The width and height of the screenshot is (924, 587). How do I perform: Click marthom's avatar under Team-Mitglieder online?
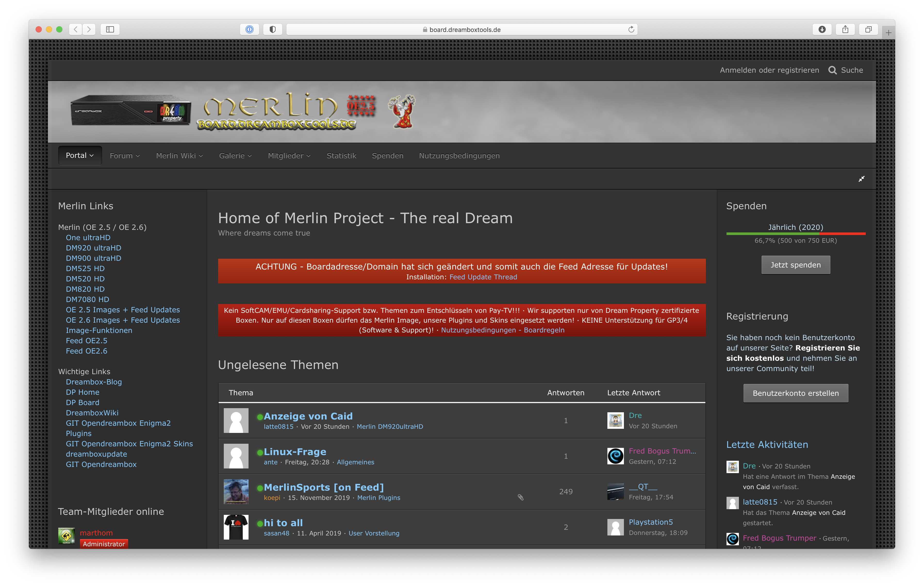[66, 536]
